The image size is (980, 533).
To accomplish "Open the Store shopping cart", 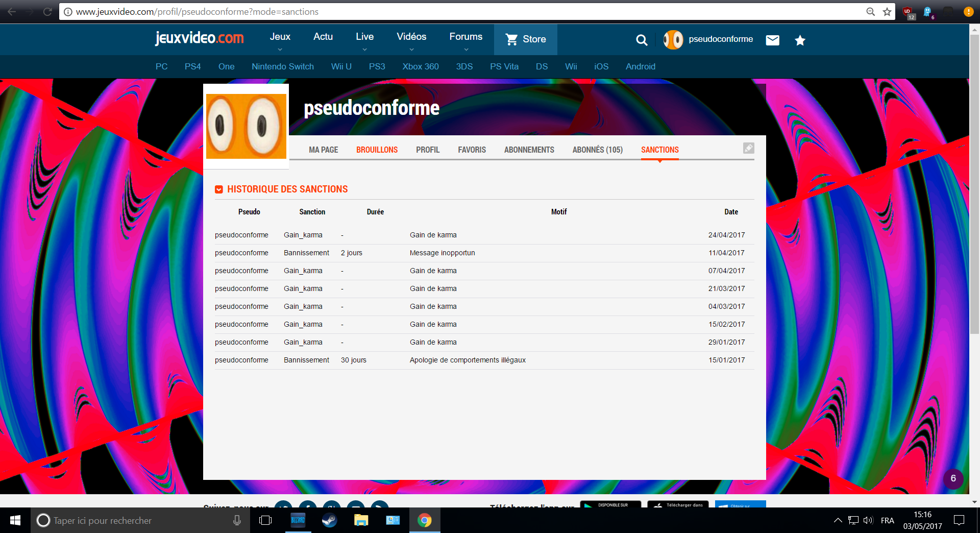I will [x=525, y=39].
